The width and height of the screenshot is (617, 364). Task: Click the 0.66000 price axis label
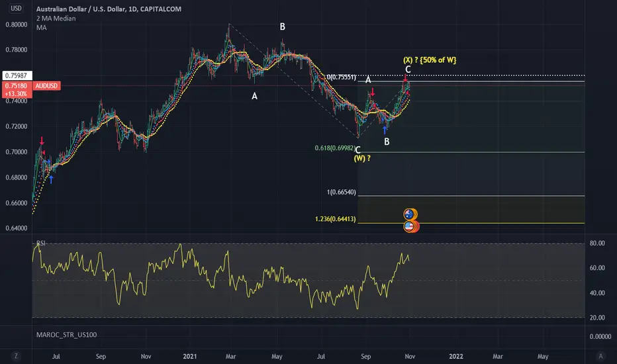[x=17, y=203]
